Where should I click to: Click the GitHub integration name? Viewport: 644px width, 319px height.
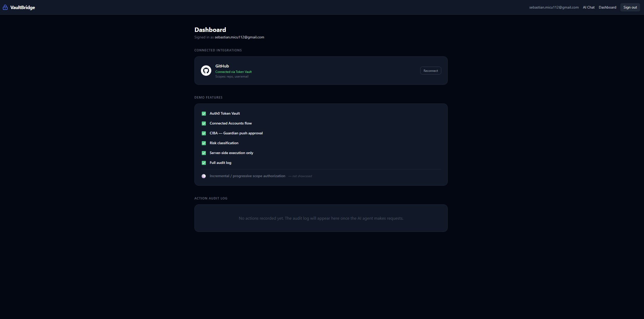(222, 66)
